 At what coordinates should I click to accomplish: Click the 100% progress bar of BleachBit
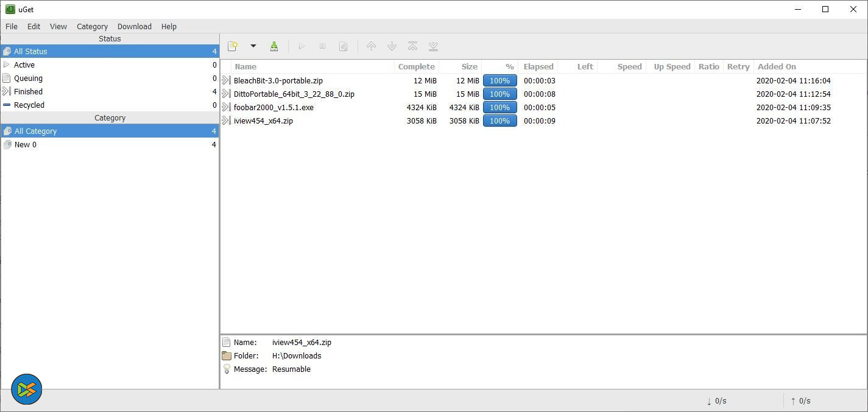[500, 80]
